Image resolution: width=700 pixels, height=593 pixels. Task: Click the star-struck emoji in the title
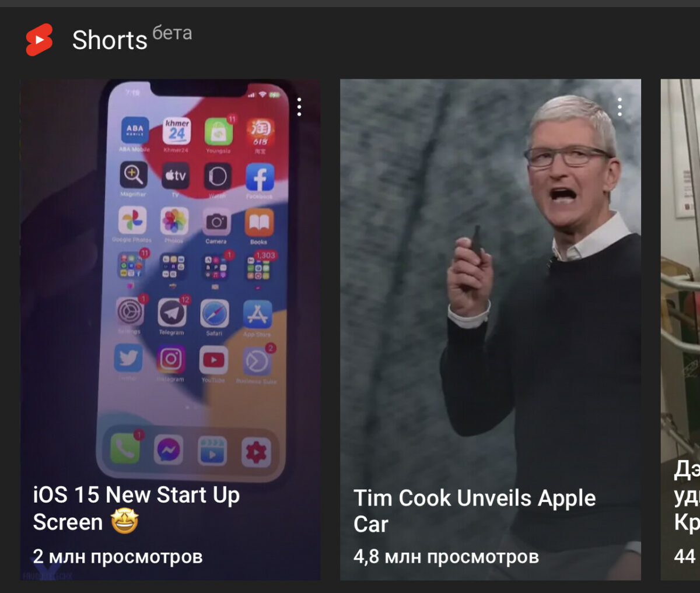coord(125,521)
